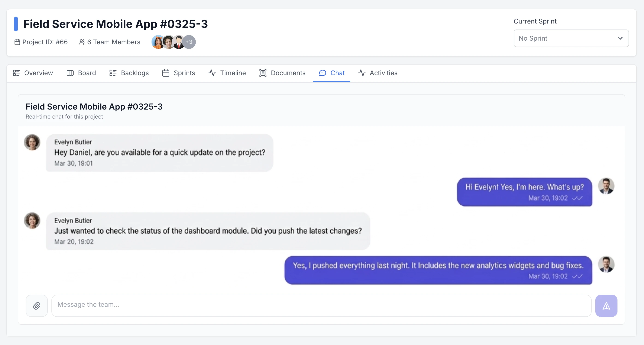Click Evelyn Butier's profile avatar

[32, 142]
